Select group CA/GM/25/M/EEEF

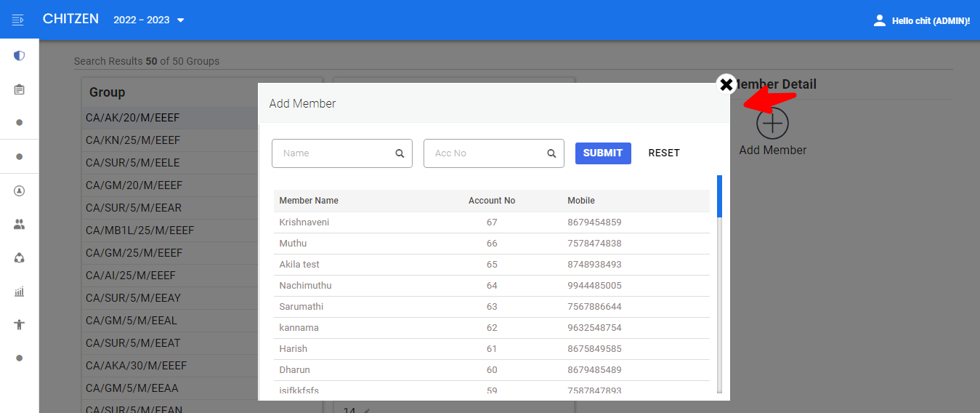tap(170, 253)
